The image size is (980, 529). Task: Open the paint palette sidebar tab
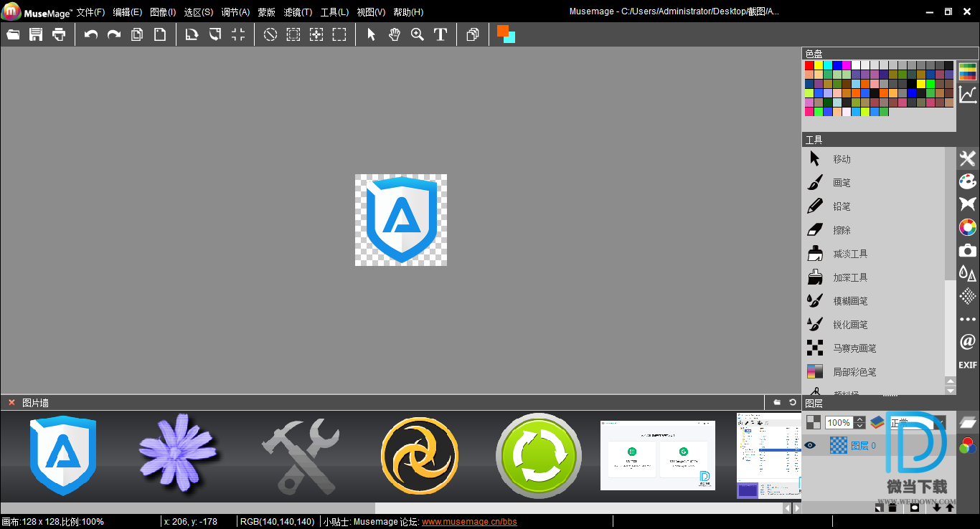(968, 182)
